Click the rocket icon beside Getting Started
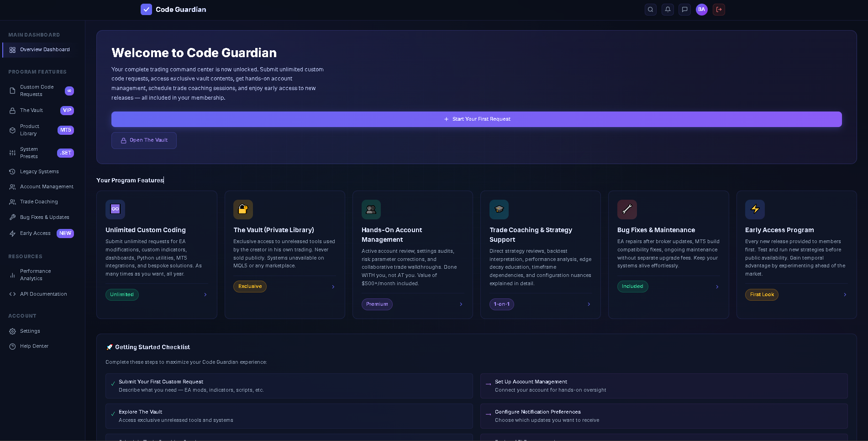Viewport: 868px width, 441px height. click(x=109, y=347)
